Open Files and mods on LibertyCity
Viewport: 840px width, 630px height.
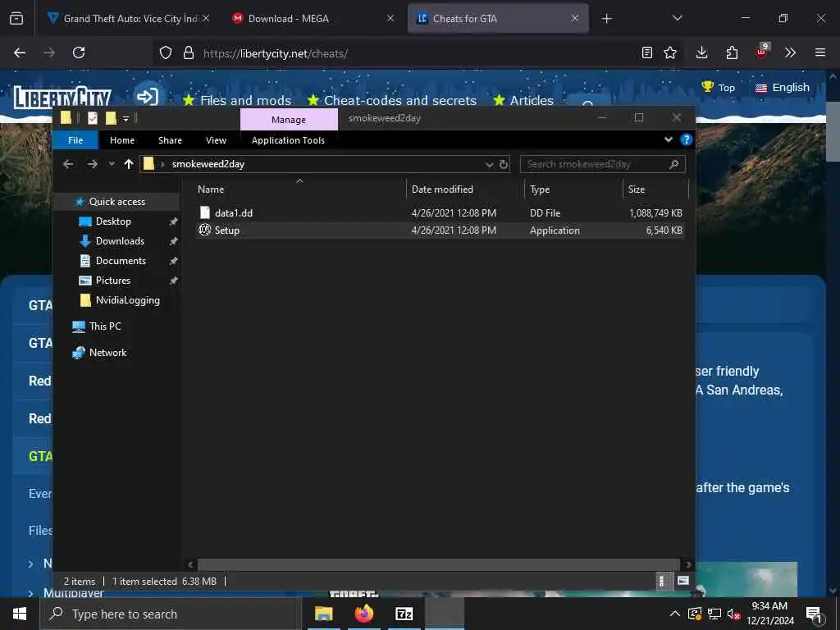point(237,100)
